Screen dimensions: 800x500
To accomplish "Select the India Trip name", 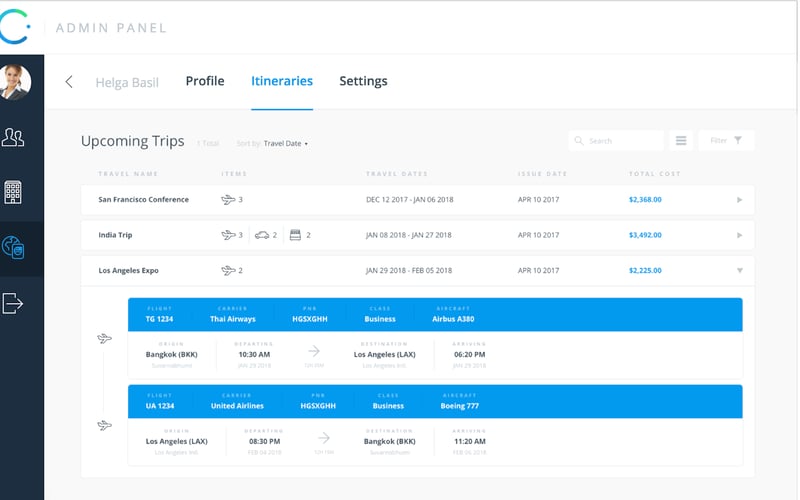I will (x=115, y=235).
